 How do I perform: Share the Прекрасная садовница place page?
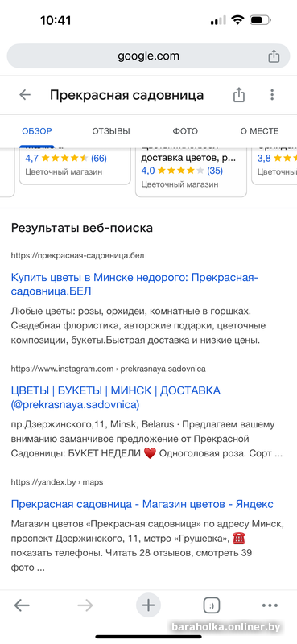[x=239, y=95]
